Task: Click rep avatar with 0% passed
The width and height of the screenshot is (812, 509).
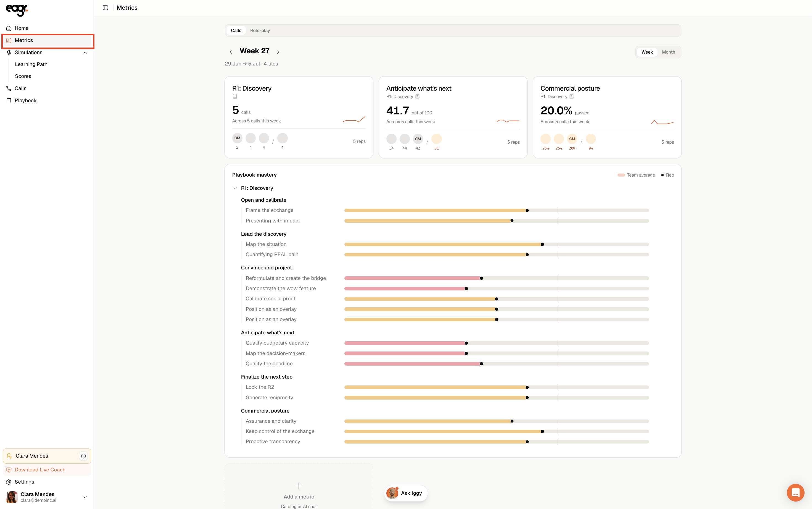Action: (x=591, y=139)
